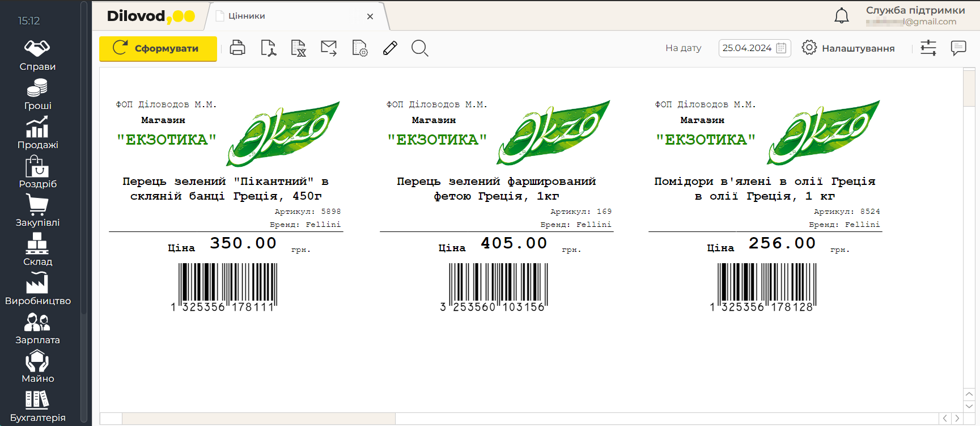This screenshot has width=980, height=426.
Task: Click the pencil edit icon
Action: point(390,48)
